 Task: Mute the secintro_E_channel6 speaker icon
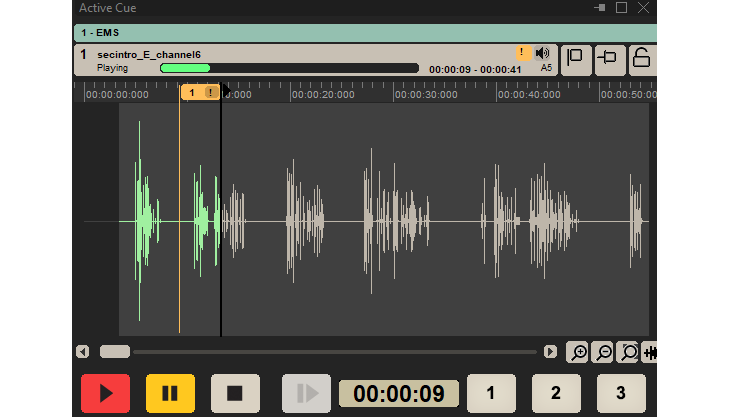tap(543, 53)
